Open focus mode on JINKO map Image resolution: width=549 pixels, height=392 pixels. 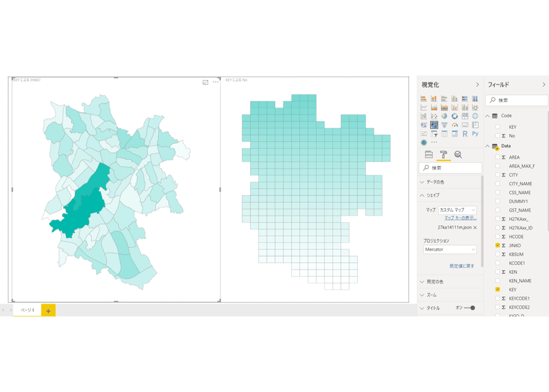[x=206, y=82]
